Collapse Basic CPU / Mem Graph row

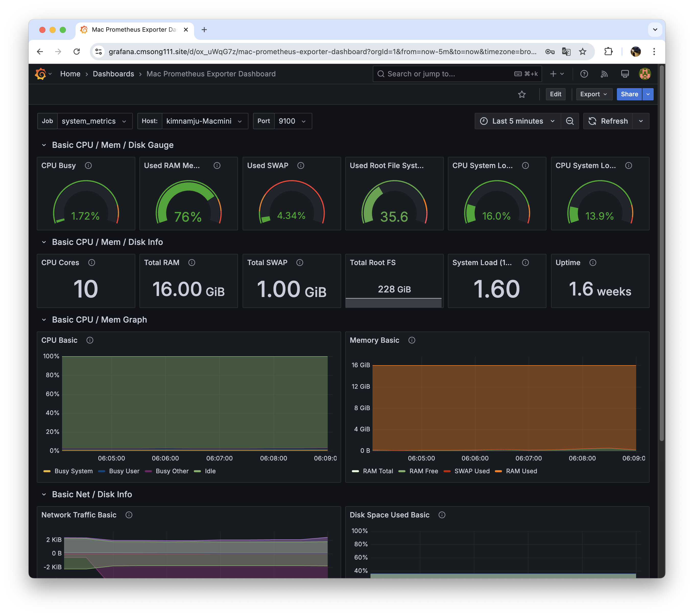[x=44, y=320]
